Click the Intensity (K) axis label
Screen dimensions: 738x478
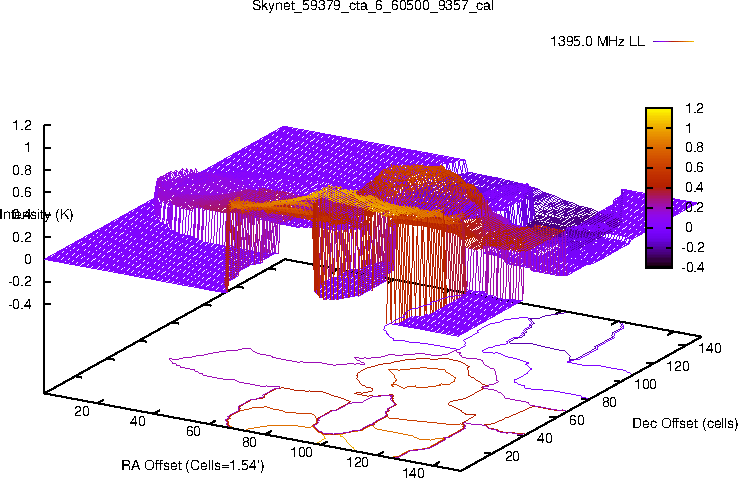(37, 215)
